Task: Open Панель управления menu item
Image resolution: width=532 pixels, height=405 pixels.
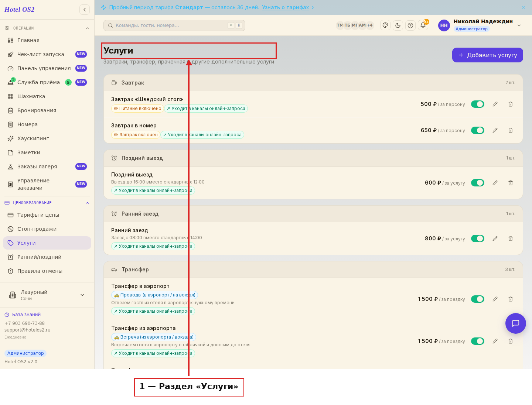Action: pos(47,68)
